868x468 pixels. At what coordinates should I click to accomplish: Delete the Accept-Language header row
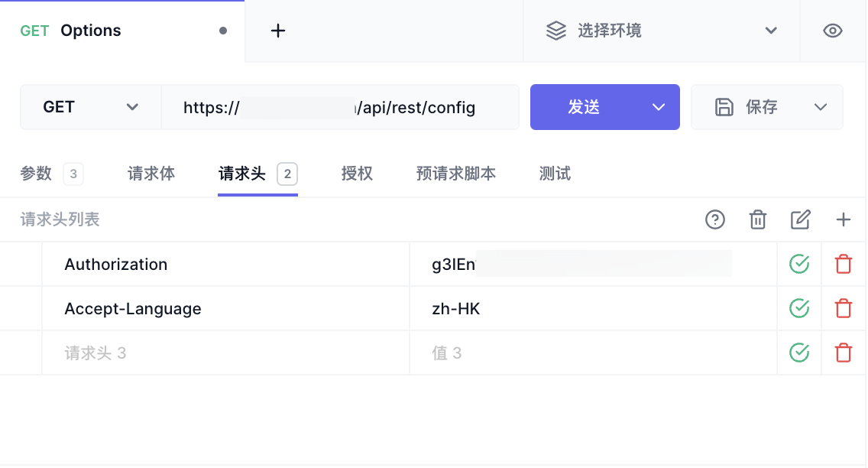pyautogui.click(x=843, y=309)
